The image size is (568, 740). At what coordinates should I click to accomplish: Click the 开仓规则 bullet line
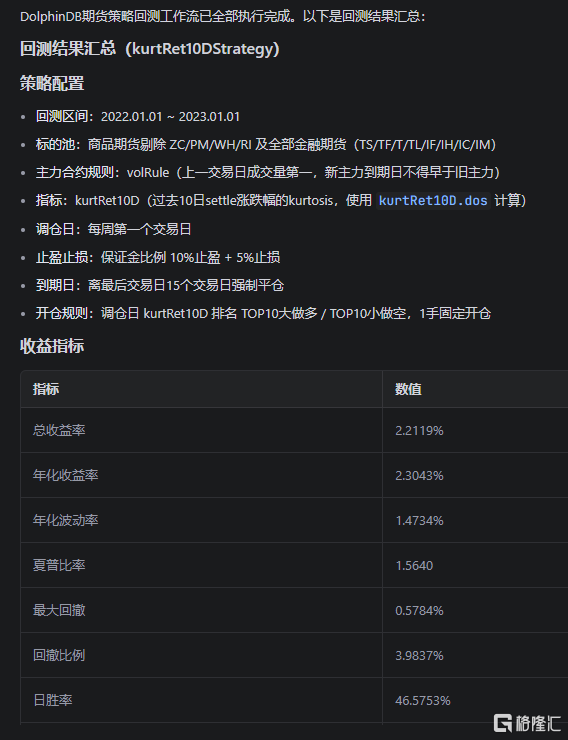(x=263, y=313)
